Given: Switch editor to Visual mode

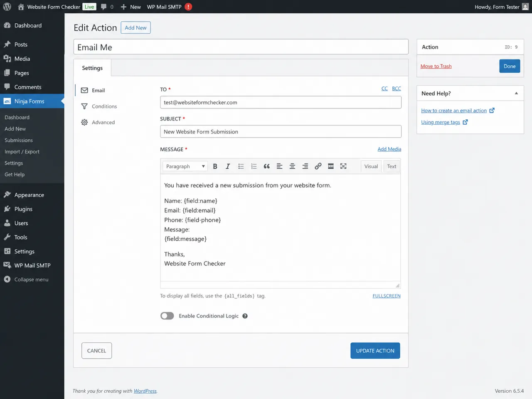Looking at the screenshot, I should 371,166.
